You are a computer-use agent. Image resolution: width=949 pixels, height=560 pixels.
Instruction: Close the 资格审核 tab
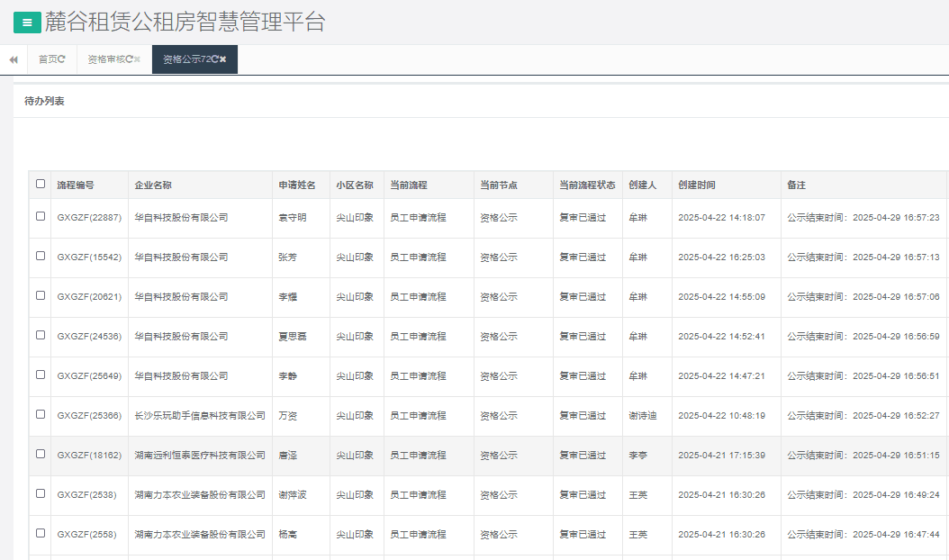(138, 59)
